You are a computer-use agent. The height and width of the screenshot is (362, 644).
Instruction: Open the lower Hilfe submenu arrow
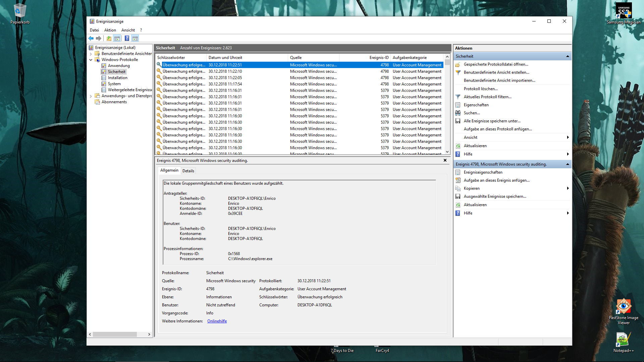coord(568,213)
